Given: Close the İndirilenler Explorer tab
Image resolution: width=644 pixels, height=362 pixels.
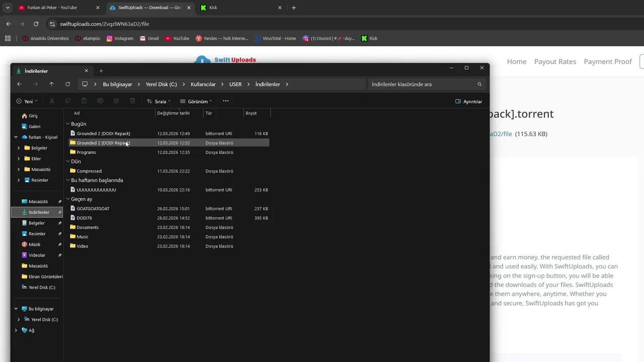Looking at the screenshot, I should [x=86, y=71].
